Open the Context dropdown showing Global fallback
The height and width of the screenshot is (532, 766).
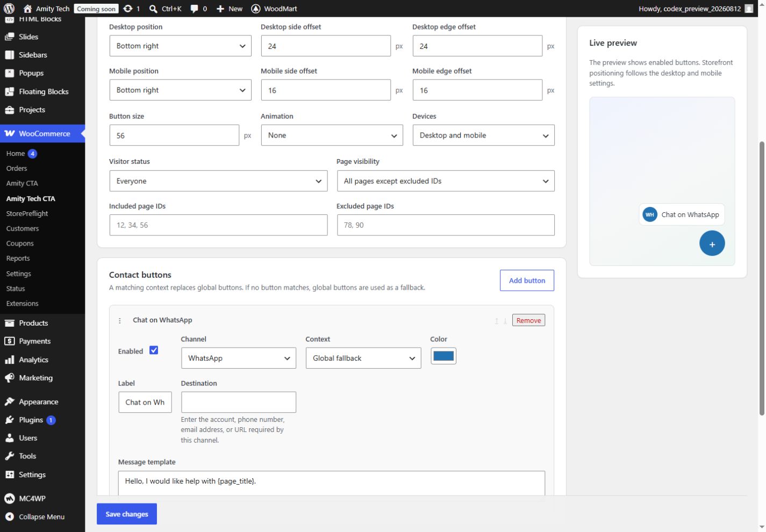(363, 358)
